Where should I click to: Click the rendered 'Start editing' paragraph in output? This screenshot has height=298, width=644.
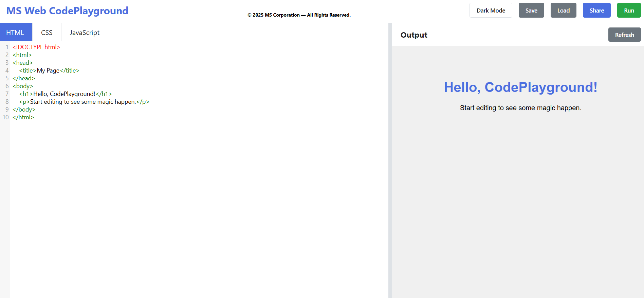pos(520,108)
